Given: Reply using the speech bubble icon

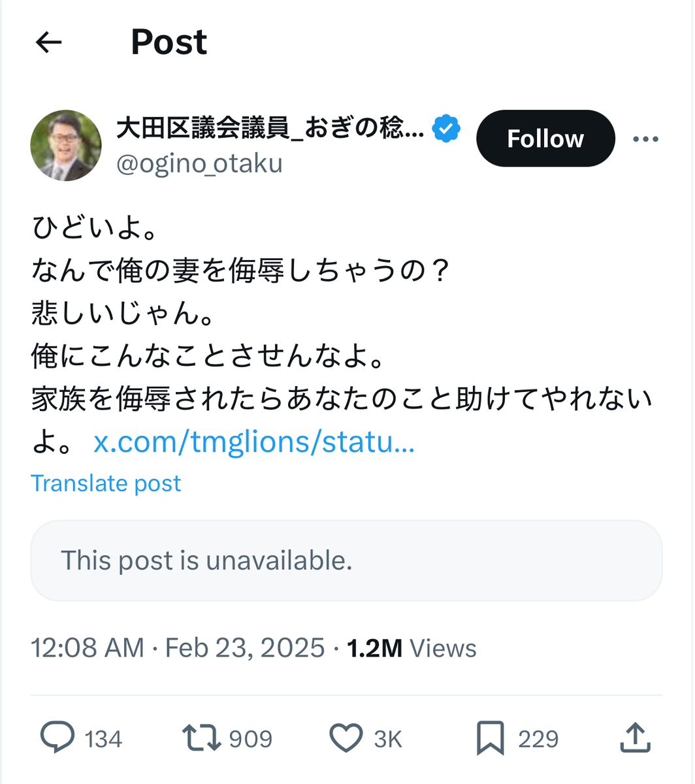Looking at the screenshot, I should [x=57, y=738].
